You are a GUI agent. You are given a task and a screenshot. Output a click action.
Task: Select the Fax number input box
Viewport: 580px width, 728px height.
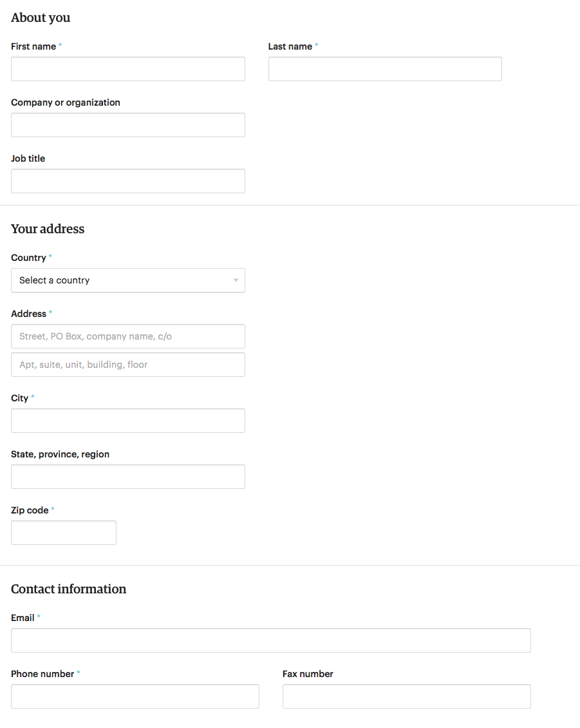click(x=406, y=696)
